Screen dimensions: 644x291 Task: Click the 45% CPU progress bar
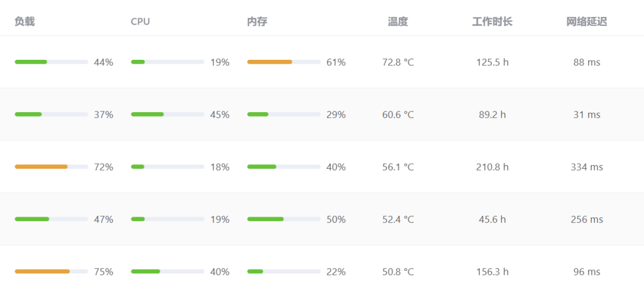click(167, 115)
